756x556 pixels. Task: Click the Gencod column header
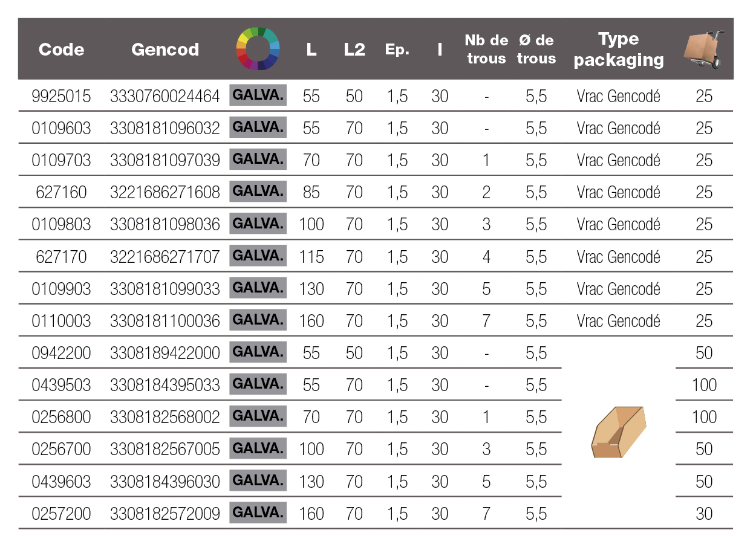(x=165, y=50)
